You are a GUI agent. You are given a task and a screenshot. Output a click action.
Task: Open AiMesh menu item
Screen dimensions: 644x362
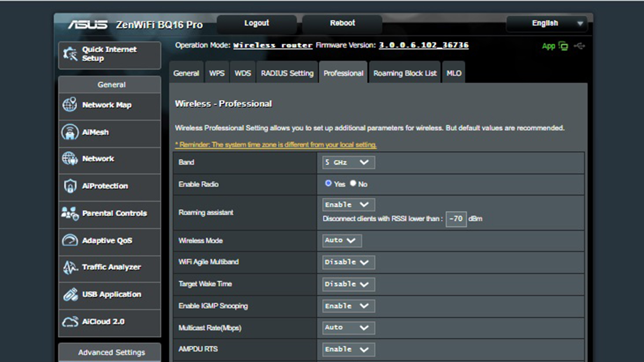click(x=109, y=133)
